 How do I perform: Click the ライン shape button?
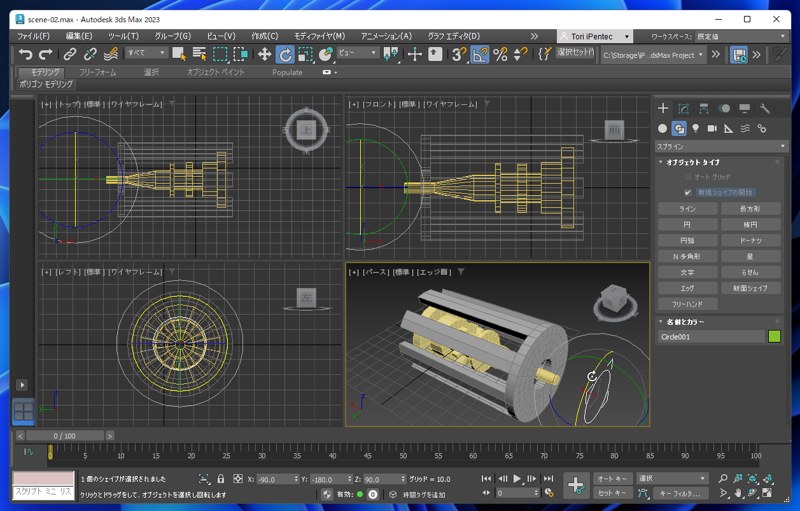coord(687,209)
